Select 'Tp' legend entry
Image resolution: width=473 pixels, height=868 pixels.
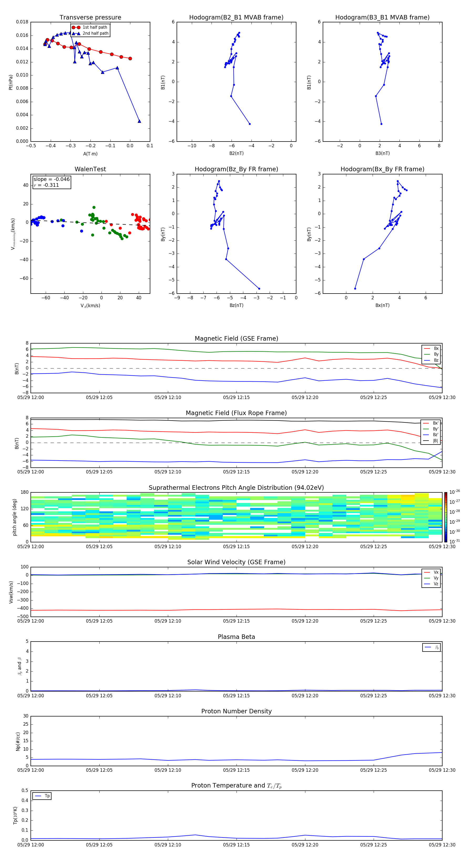pyautogui.click(x=42, y=796)
